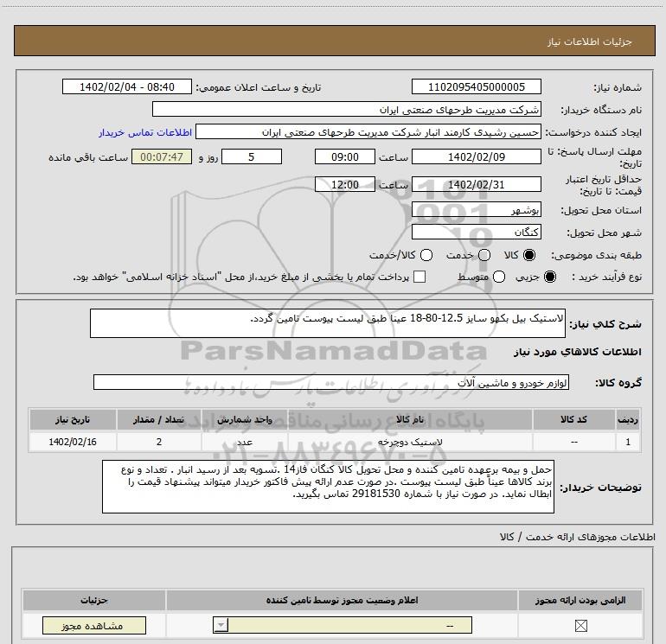Click the need date cell 1402/02/16

(x=73, y=442)
